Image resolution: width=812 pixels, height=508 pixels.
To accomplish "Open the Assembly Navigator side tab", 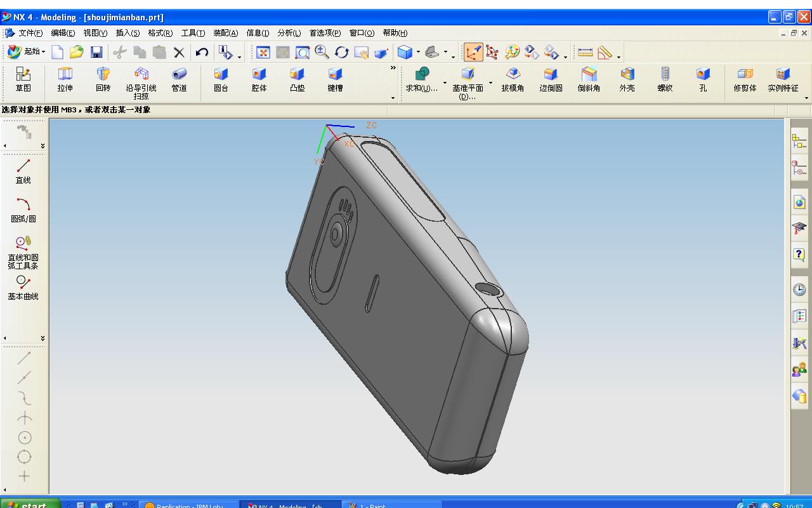I will coord(799,141).
